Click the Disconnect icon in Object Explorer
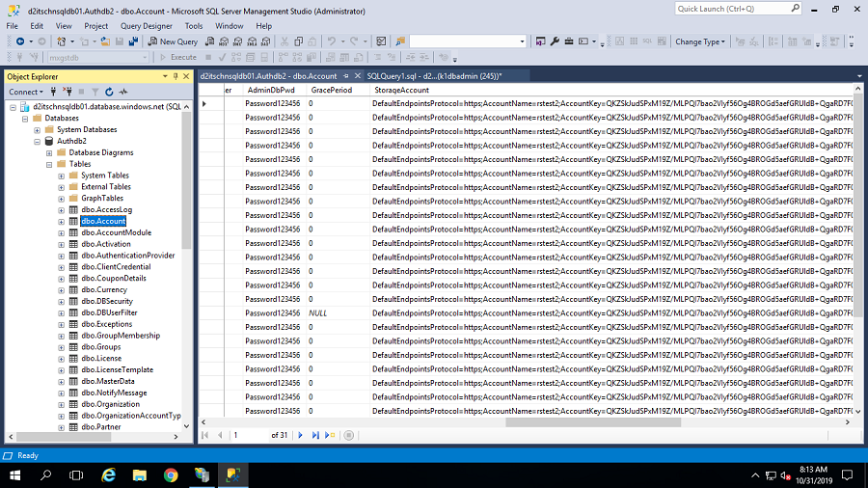The width and height of the screenshot is (868, 488). coord(68,92)
